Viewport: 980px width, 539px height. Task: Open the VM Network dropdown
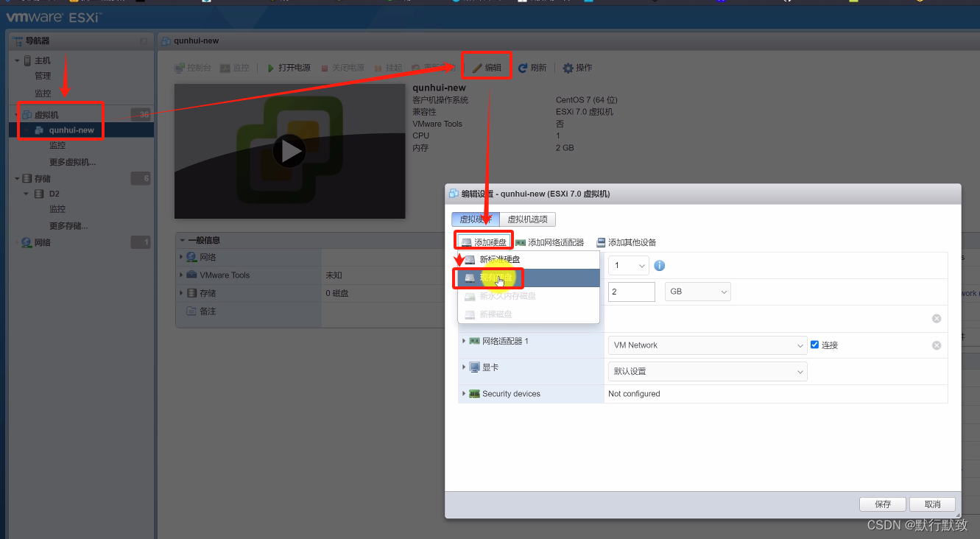[708, 345]
